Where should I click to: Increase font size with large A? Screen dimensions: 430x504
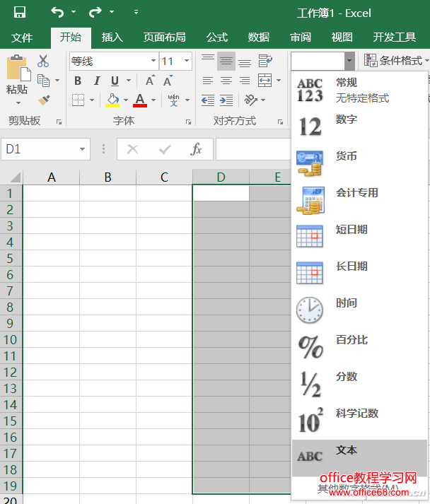coord(150,81)
